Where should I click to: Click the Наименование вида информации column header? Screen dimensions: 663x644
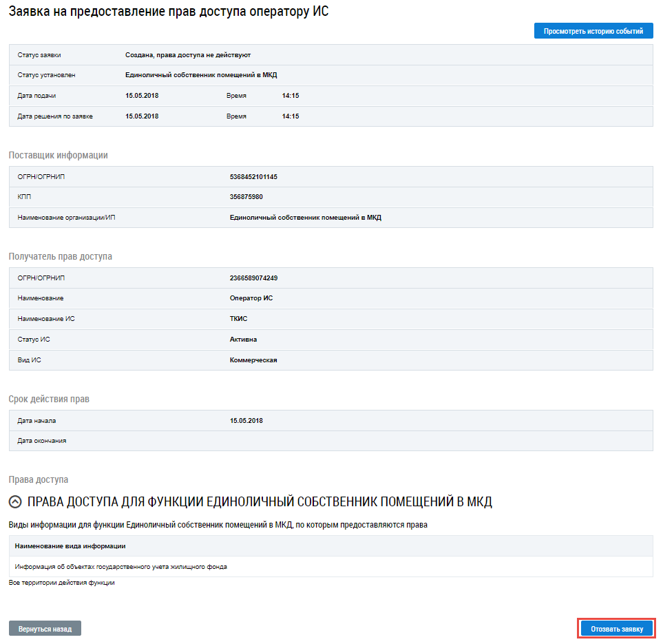pos(70,546)
